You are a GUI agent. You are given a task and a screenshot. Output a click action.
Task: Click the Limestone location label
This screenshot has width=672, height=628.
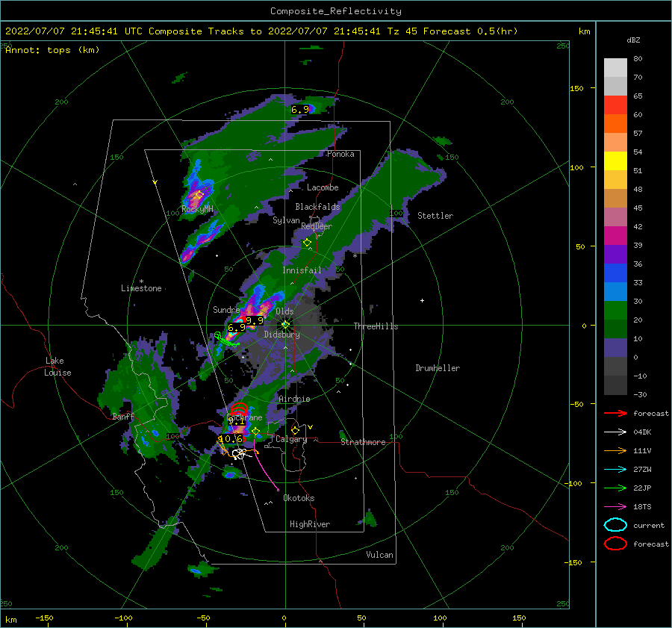point(141,288)
